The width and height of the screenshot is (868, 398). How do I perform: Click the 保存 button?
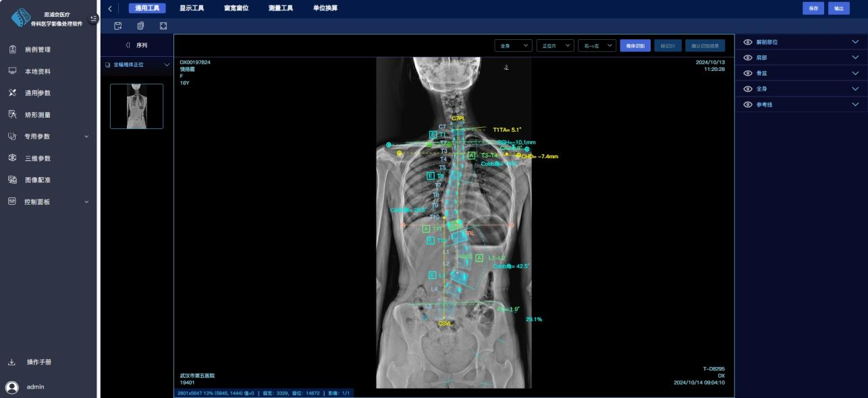tap(813, 8)
